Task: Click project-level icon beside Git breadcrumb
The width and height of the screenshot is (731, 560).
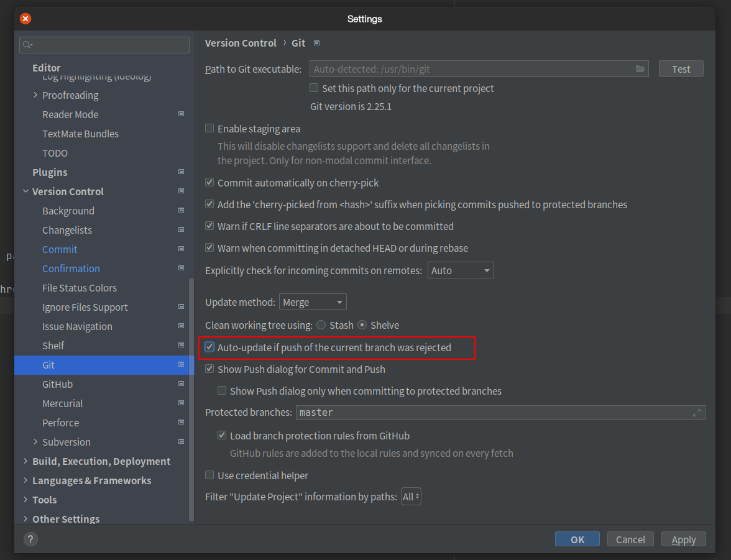Action: [316, 43]
